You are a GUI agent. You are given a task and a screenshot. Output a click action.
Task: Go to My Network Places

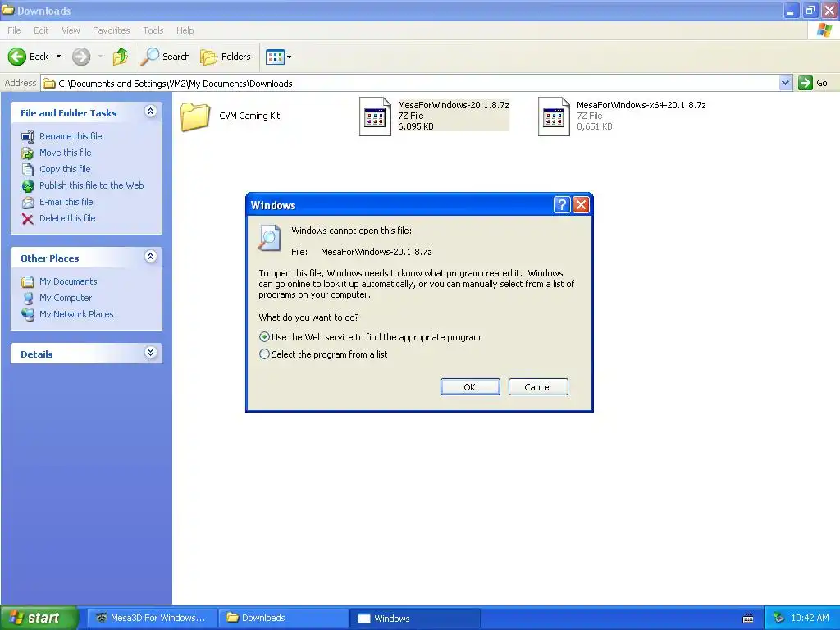coord(76,314)
